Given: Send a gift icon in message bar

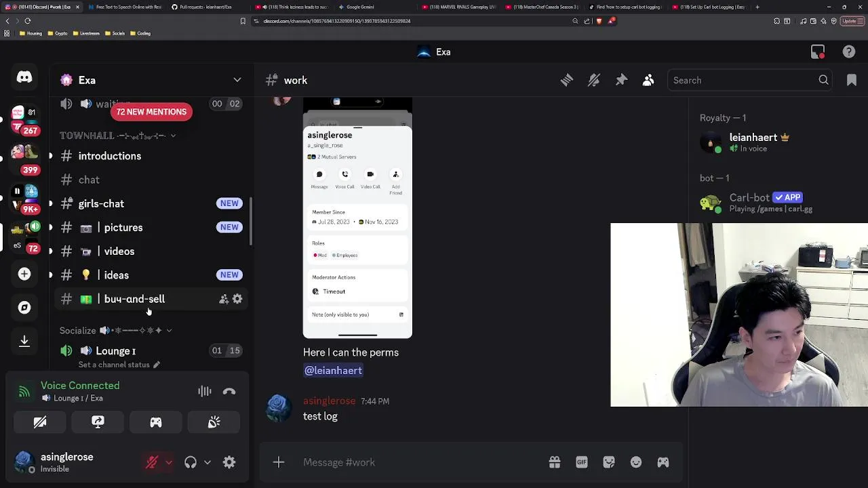Looking at the screenshot, I should [555, 462].
